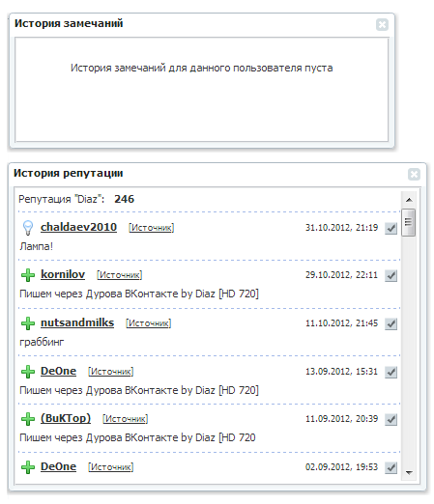
Task: Click the green plus icon next to (BuKTop)
Action: click(28, 419)
